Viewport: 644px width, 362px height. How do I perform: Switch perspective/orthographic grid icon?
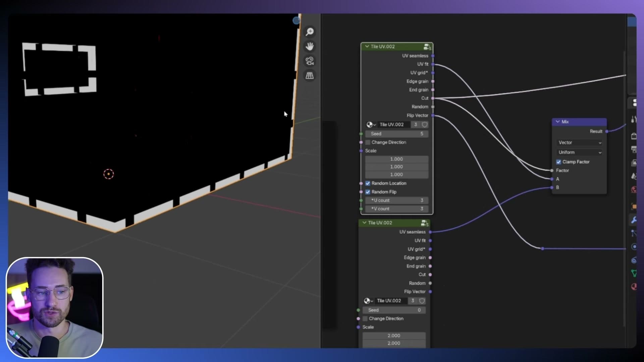pyautogui.click(x=310, y=76)
